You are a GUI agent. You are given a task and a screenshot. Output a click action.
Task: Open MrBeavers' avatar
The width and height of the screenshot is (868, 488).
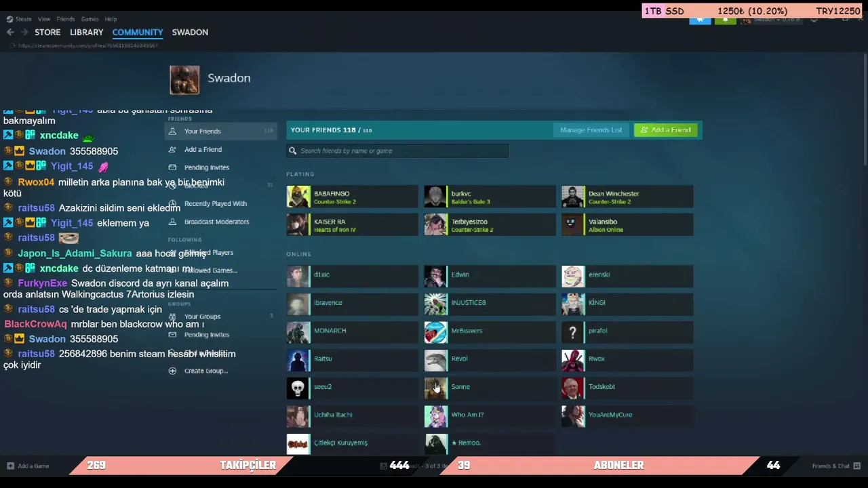click(x=436, y=333)
